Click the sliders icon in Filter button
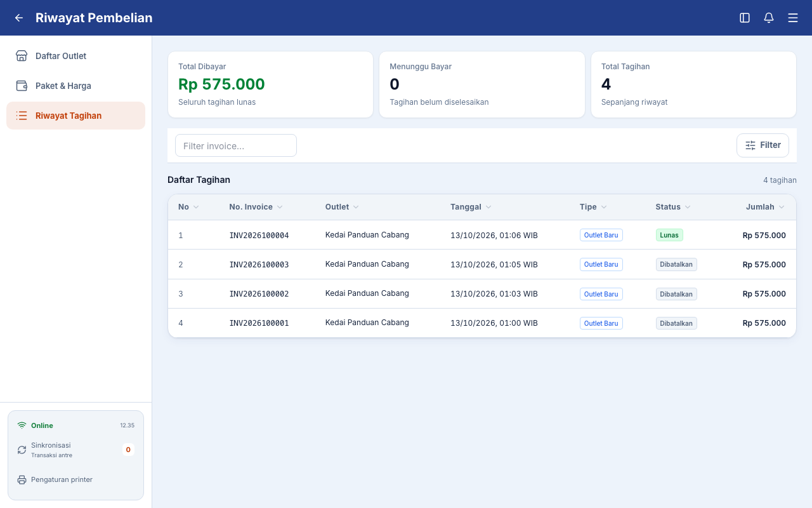 (x=750, y=145)
